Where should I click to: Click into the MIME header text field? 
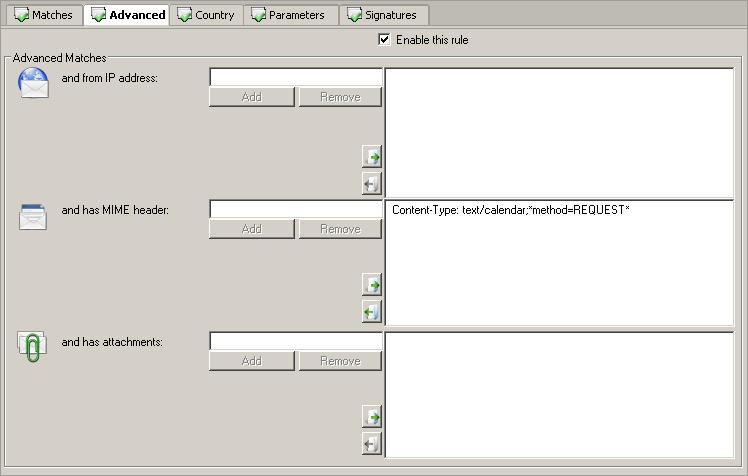pos(295,209)
